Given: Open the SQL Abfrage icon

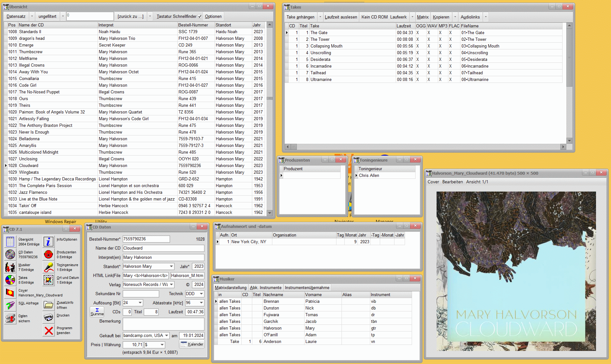Looking at the screenshot, I should (x=10, y=305).
